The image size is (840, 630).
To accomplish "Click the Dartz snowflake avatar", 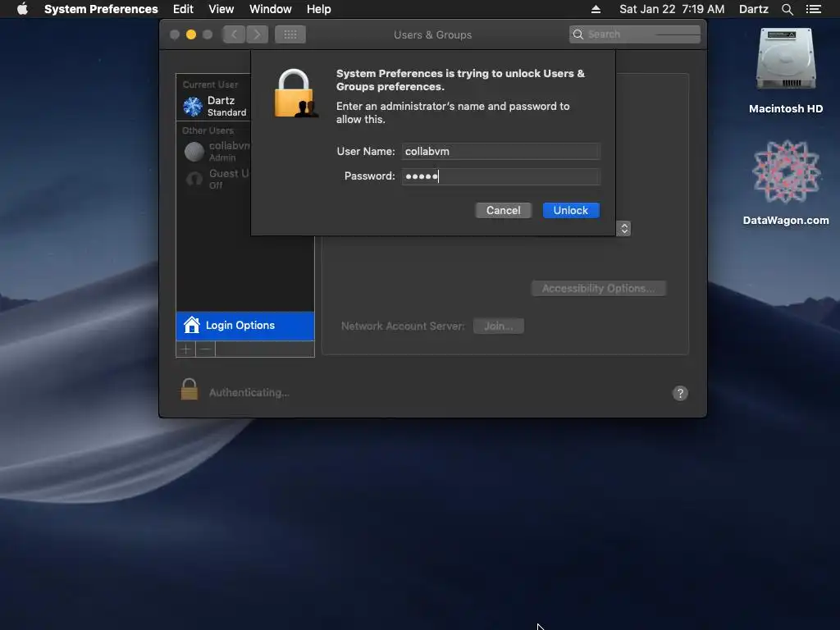I will tap(193, 106).
